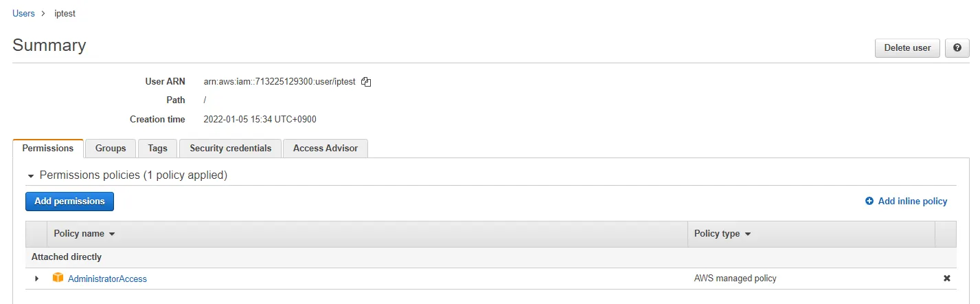Open help with the question mark icon
980x304 pixels.
point(957,48)
